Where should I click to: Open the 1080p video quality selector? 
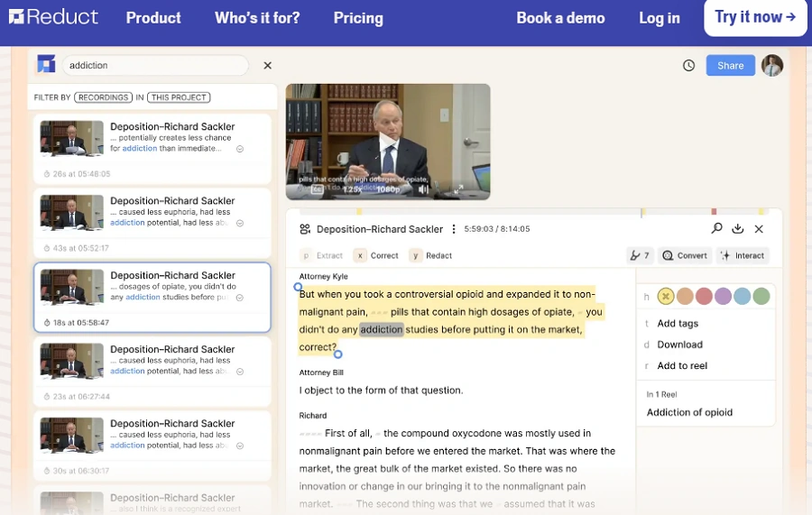pos(388,189)
